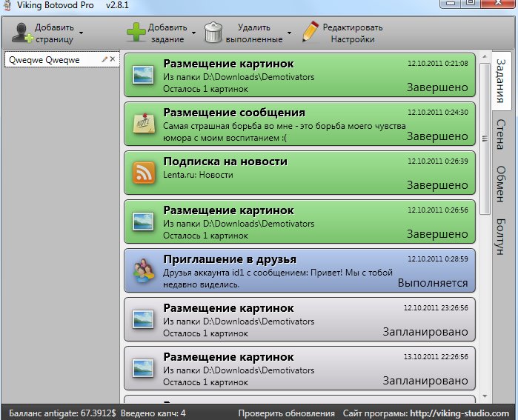Click the timestamp 12.10.2011 0:28:59

pyautogui.click(x=438, y=259)
